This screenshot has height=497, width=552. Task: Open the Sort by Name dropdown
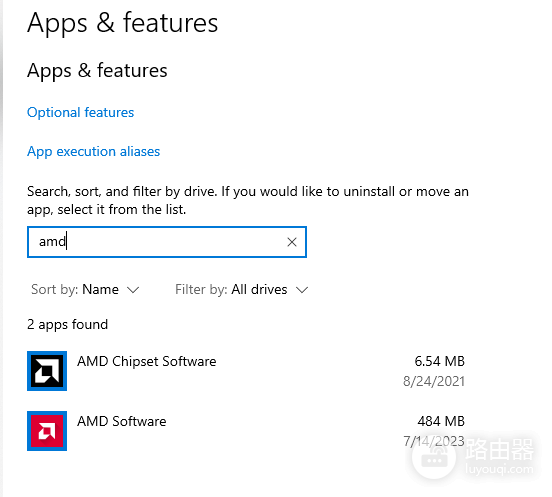(x=85, y=290)
